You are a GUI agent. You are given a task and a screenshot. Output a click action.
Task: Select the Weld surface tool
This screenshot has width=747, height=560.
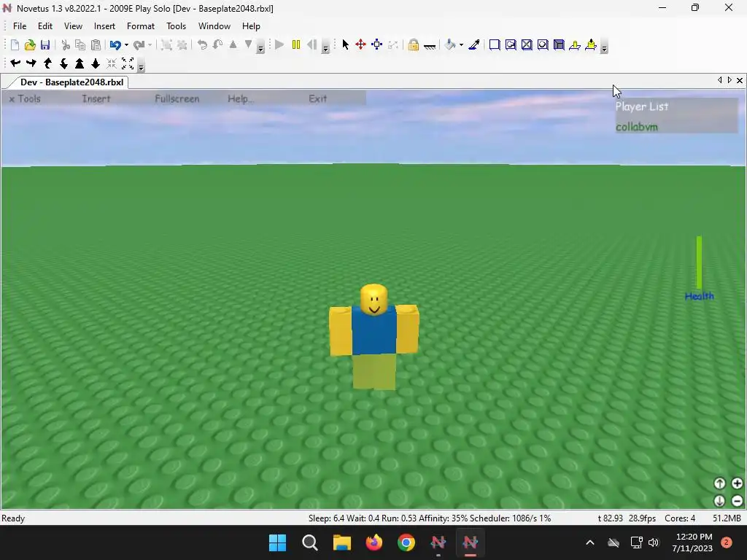click(x=527, y=44)
